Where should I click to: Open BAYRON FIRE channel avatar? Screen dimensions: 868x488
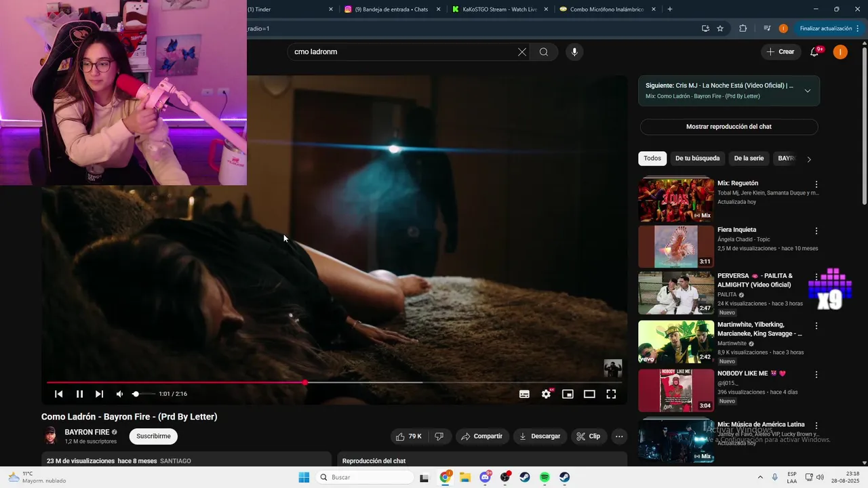click(50, 436)
